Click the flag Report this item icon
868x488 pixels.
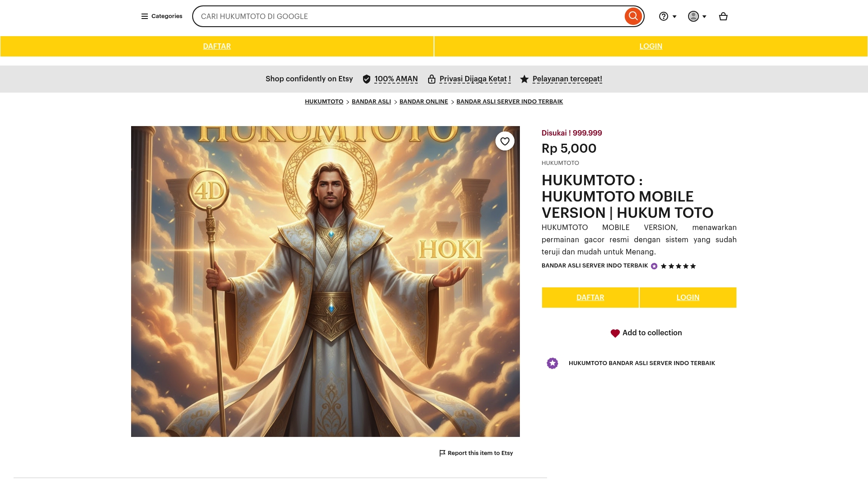click(442, 453)
